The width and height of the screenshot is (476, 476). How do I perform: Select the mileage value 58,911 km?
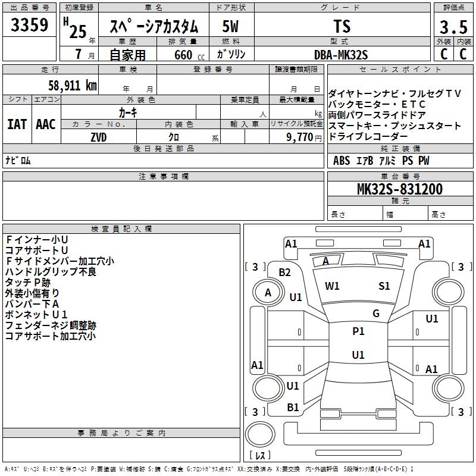(x=66, y=85)
